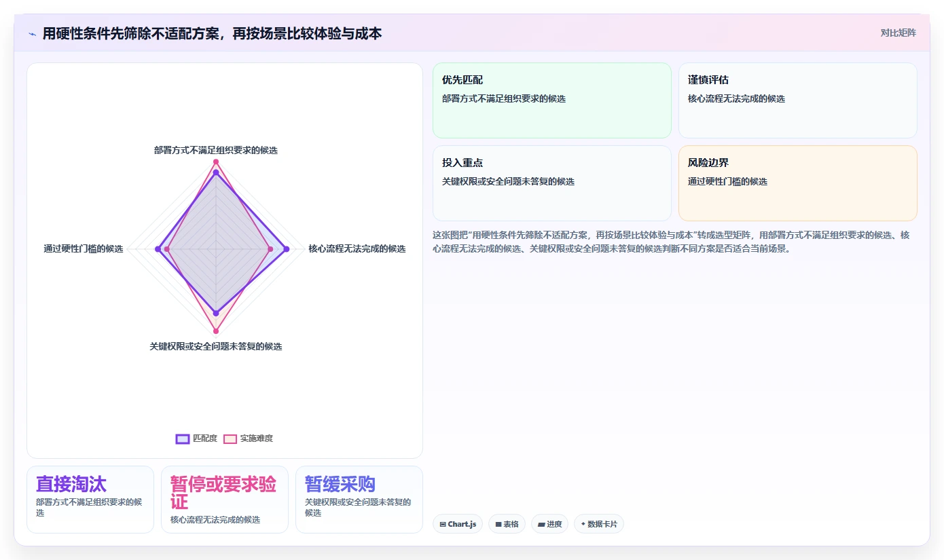Click the 对比矩阵 label in the header
This screenshot has width=944, height=560.
pyautogui.click(x=898, y=33)
